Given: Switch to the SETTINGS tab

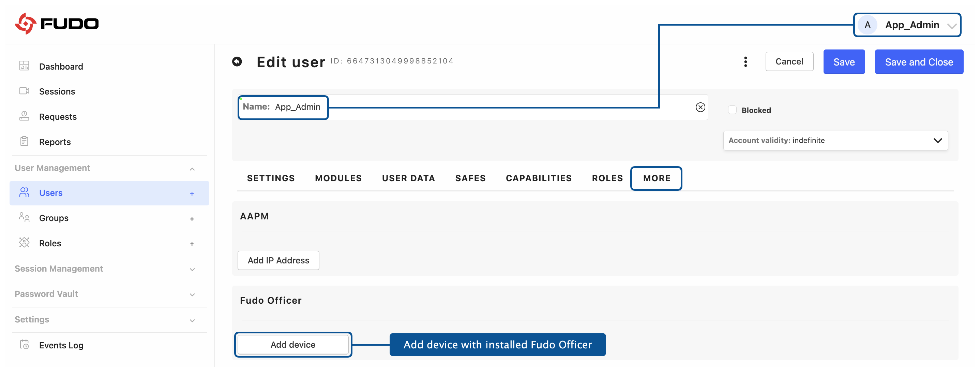Looking at the screenshot, I should (x=271, y=178).
